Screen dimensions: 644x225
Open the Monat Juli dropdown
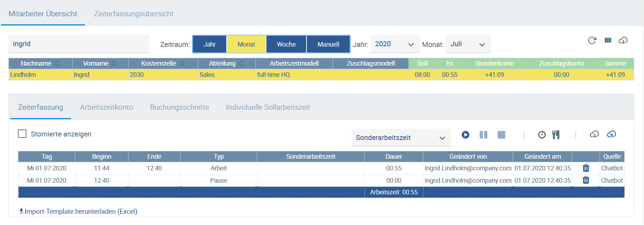click(x=468, y=44)
